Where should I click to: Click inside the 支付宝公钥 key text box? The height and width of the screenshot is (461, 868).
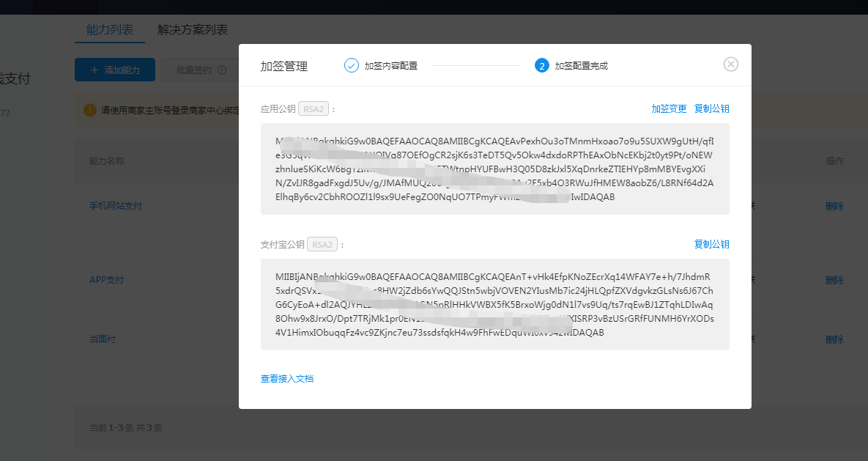click(494, 304)
